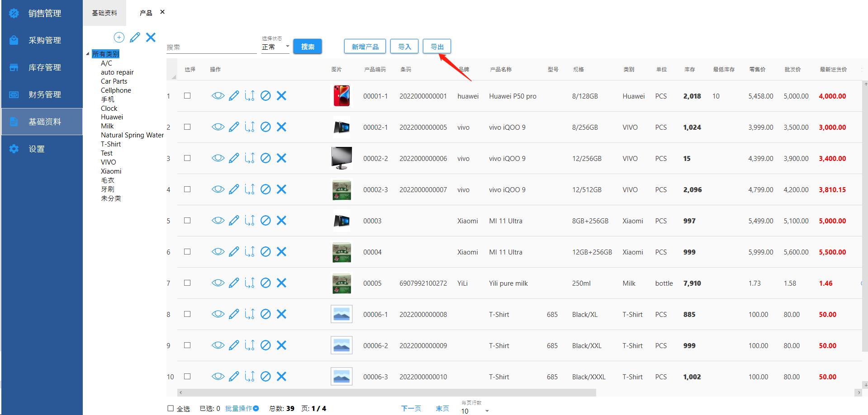This screenshot has height=415, width=868.
Task: Switch to the 基础资料 tab
Action: (x=104, y=13)
